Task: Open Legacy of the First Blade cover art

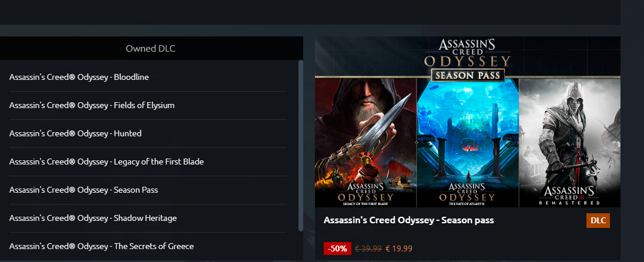Action: point(365,143)
